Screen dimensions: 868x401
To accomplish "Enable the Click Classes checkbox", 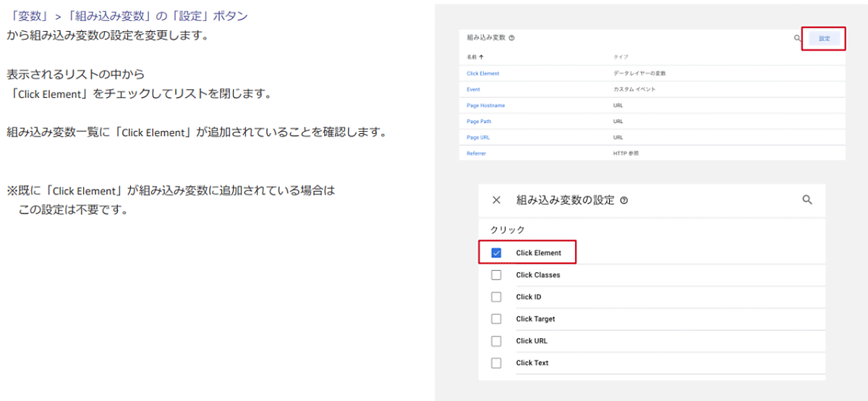I will (496, 275).
